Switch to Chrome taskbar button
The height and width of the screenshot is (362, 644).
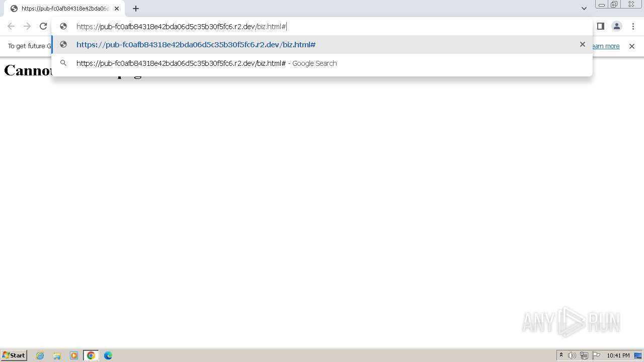coord(91,355)
